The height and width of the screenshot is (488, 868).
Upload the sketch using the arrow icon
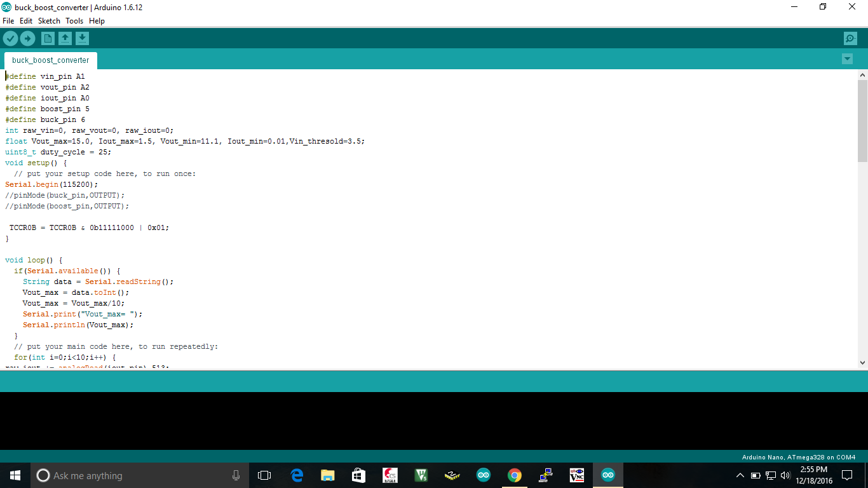click(x=27, y=38)
